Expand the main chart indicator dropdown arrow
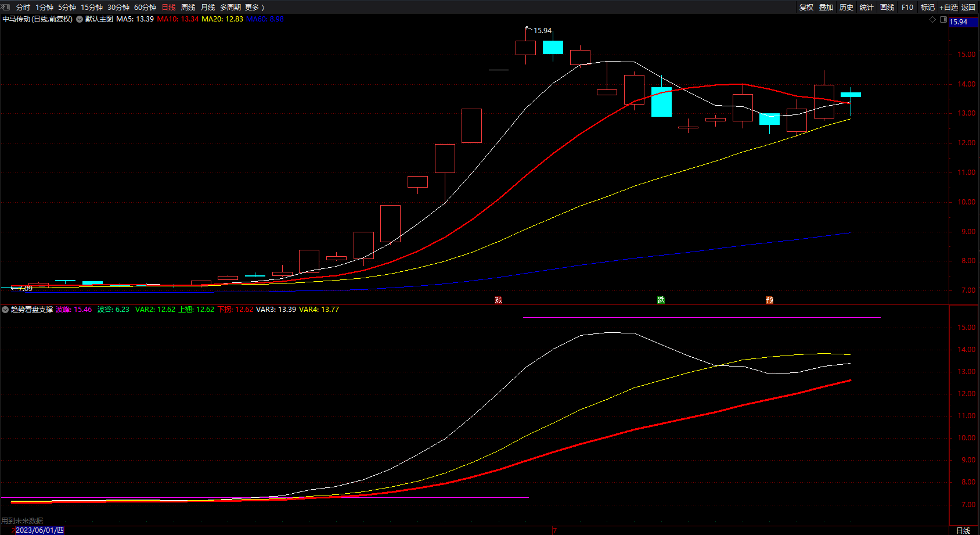 [x=80, y=19]
